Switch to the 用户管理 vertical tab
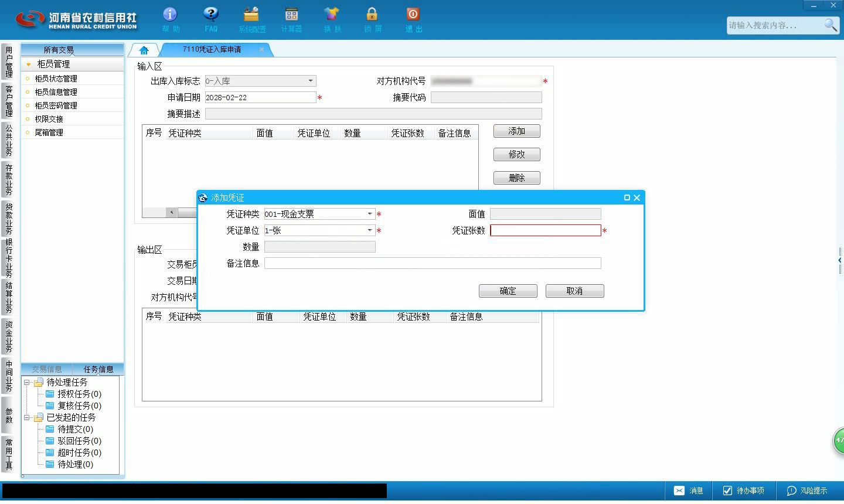844x504 pixels. pos(9,62)
